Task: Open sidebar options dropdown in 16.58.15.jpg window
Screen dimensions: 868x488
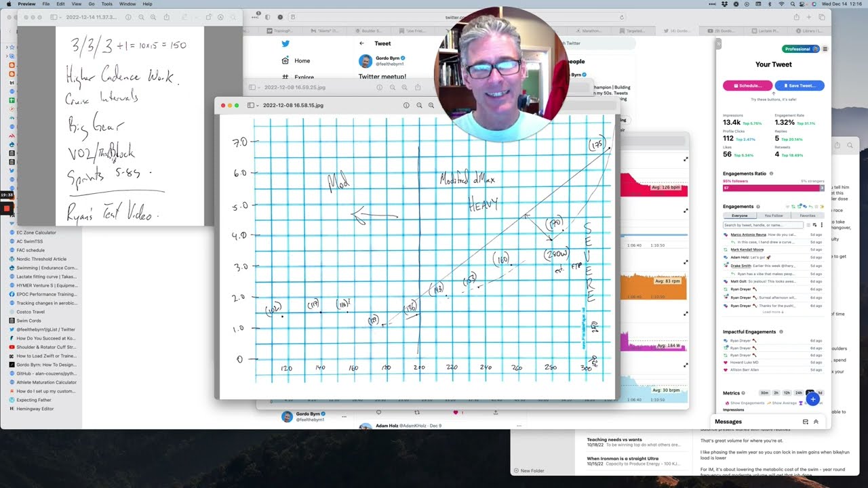Action: coord(258,105)
